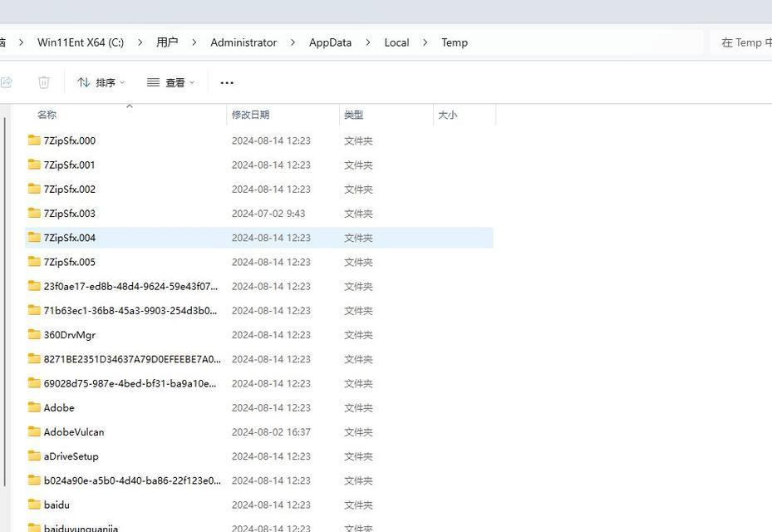Open the 查看 view menu
Viewport: 772px width, 532px height.
pyautogui.click(x=171, y=83)
